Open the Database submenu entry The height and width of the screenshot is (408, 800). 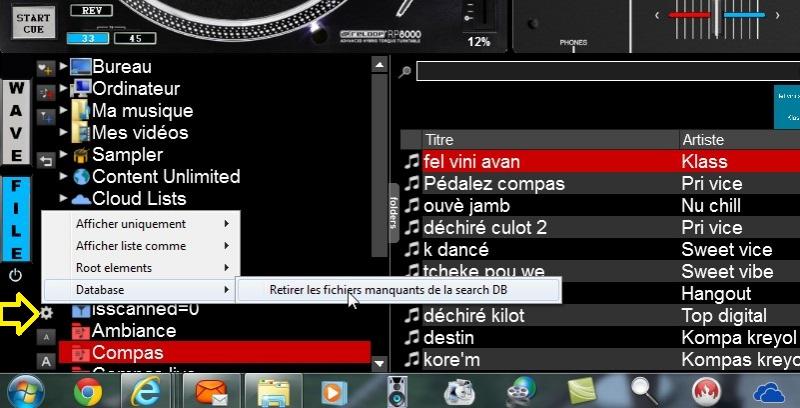(x=140, y=290)
